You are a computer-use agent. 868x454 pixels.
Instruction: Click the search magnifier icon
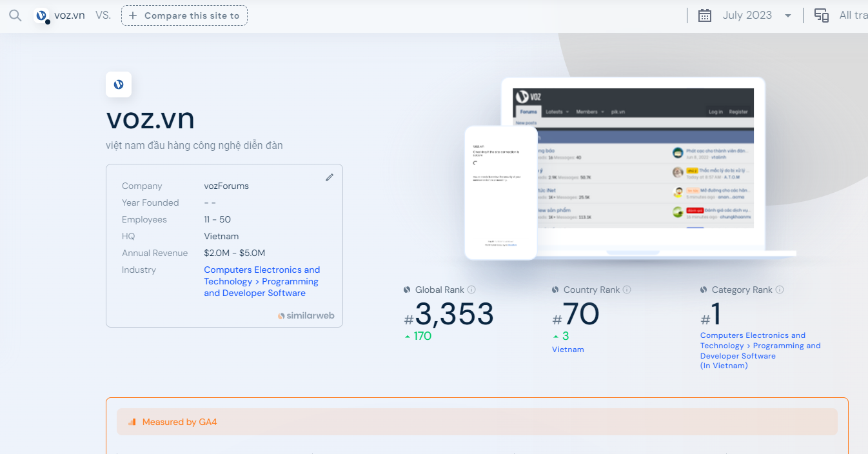[x=15, y=15]
